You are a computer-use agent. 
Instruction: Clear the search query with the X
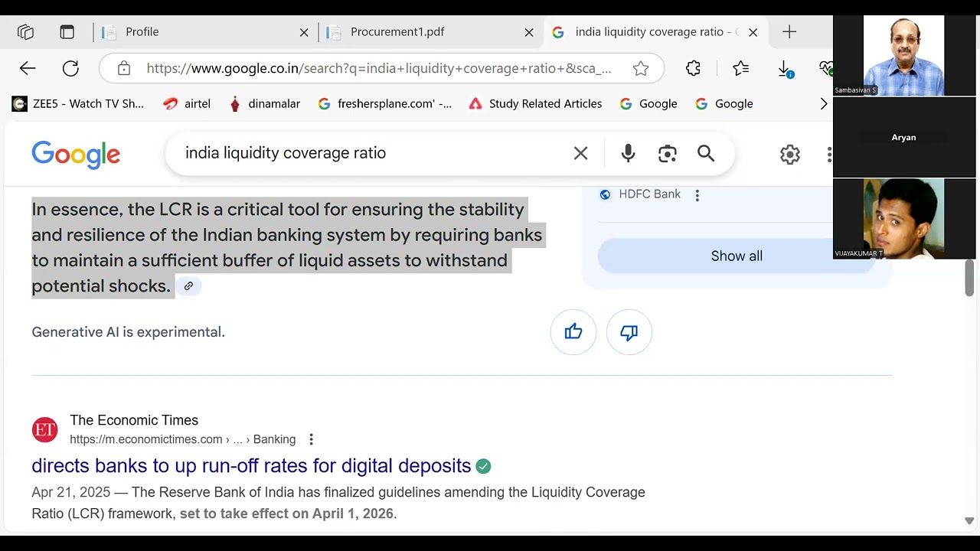tap(581, 154)
